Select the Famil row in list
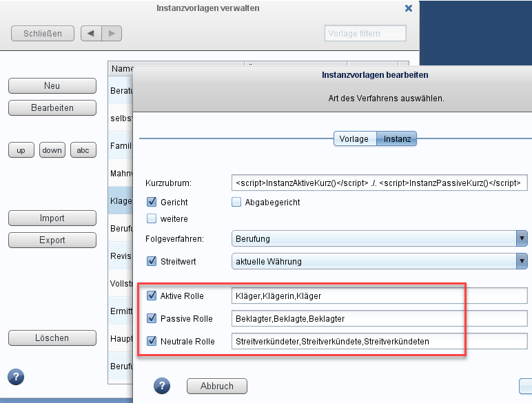The height and width of the screenshot is (403, 532). point(121,145)
